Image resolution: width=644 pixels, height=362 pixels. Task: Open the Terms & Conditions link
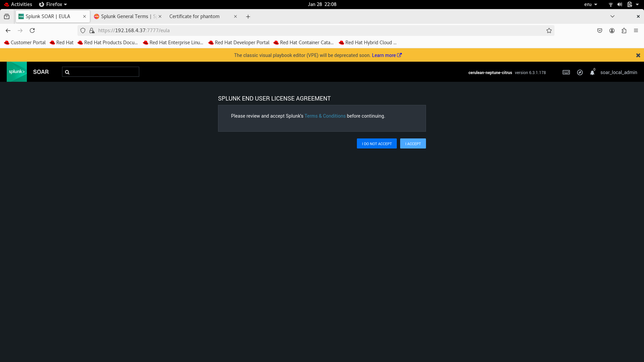coord(325,116)
